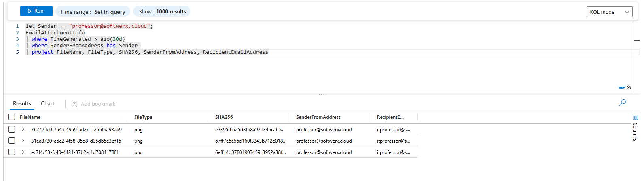
Task: Open the KQL mode dropdown
Action: click(x=609, y=12)
